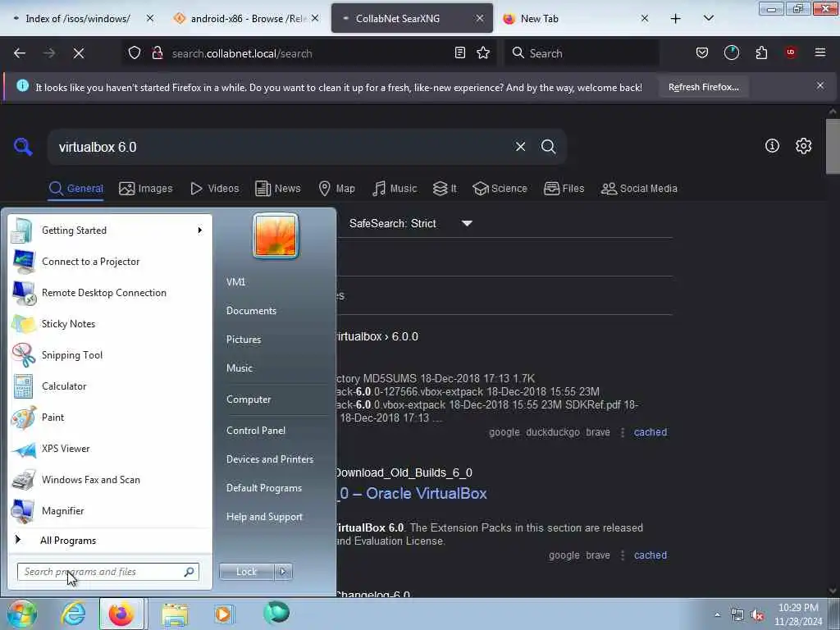
Task: Open the Firefox hamburger application menu
Action: point(820,52)
